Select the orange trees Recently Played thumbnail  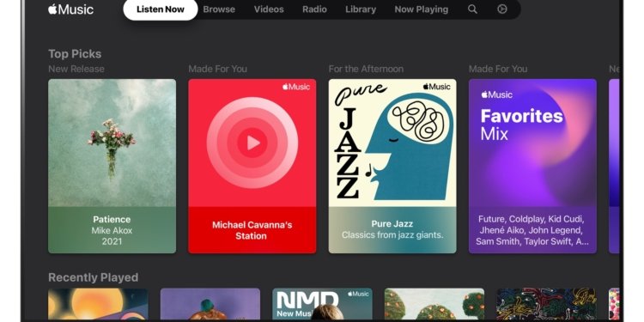click(x=434, y=304)
